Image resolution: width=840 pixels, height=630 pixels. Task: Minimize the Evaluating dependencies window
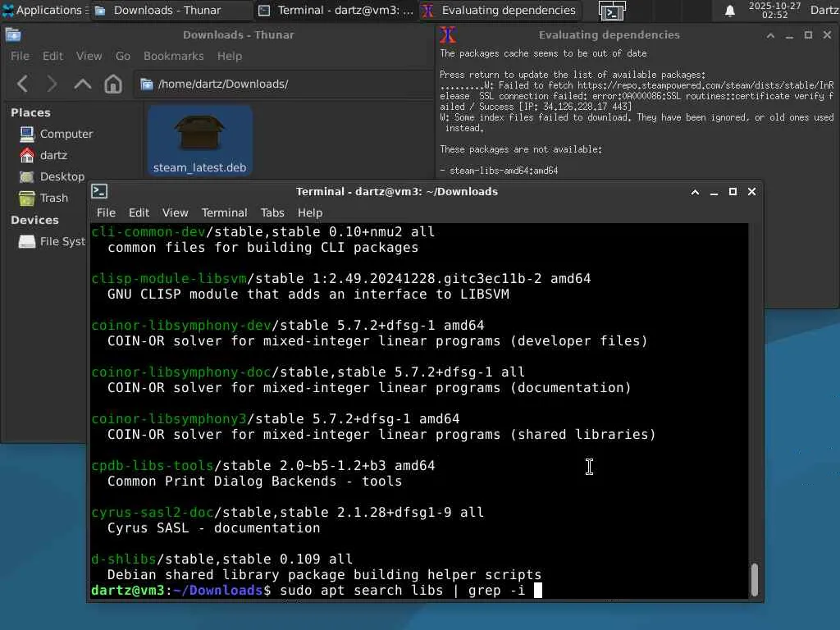pyautogui.click(x=789, y=35)
